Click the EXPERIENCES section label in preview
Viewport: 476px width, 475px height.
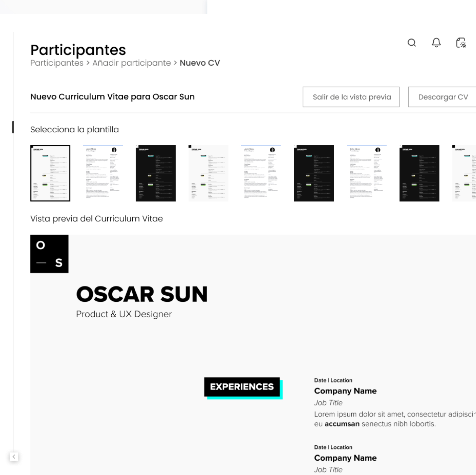[242, 387]
